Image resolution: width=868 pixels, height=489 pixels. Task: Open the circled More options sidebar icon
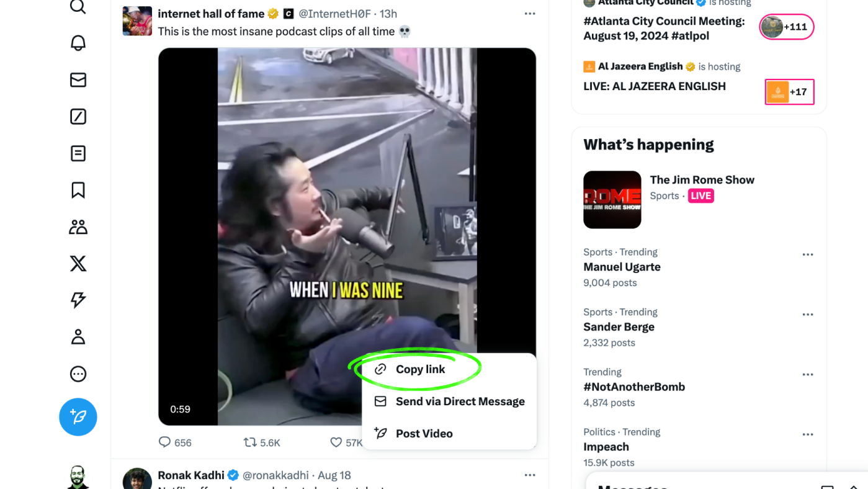(78, 374)
